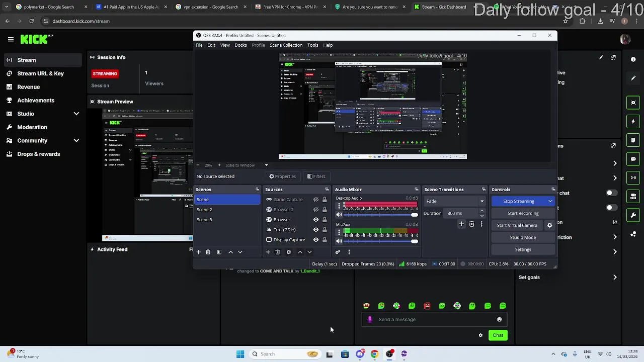Toggle lock on Text (GDI+) source
The image size is (644, 362).
coord(325,230)
